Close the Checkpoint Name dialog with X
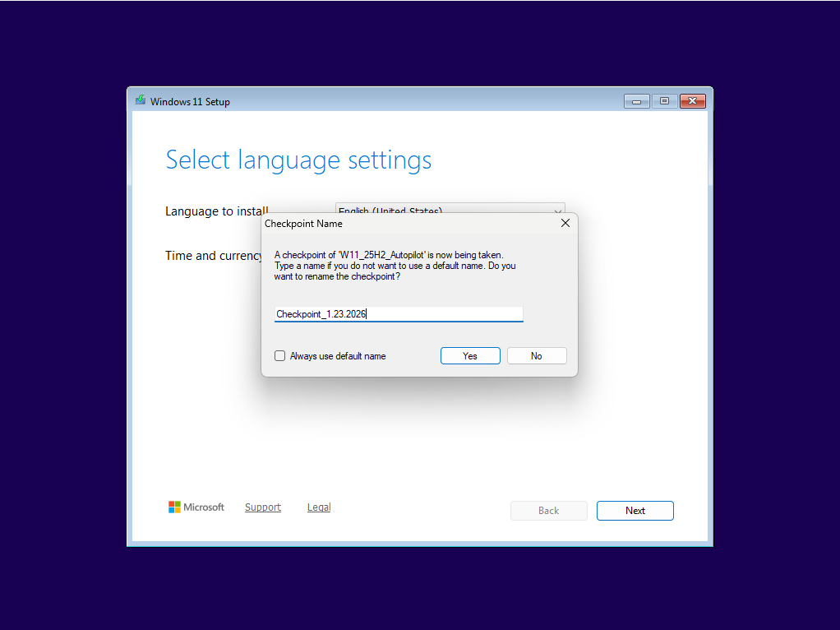Viewport: 840px width, 630px height. coord(565,223)
